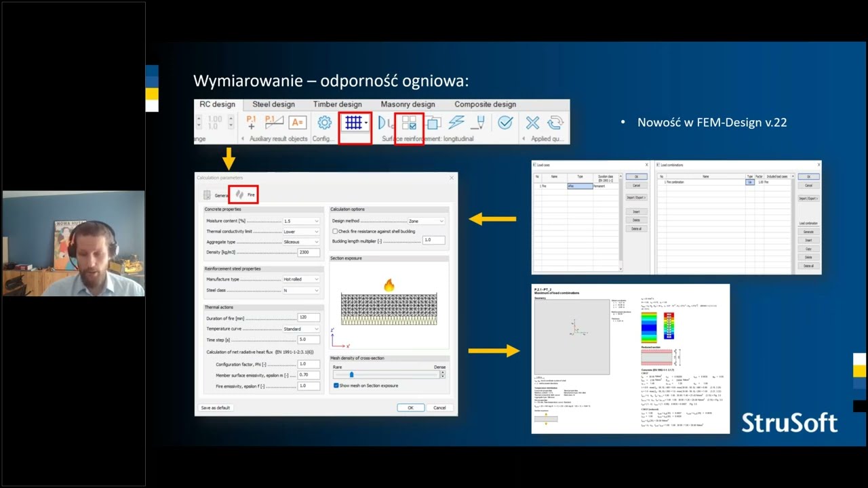Click the blue X delete icon
The width and height of the screenshot is (868, 488).
533,123
